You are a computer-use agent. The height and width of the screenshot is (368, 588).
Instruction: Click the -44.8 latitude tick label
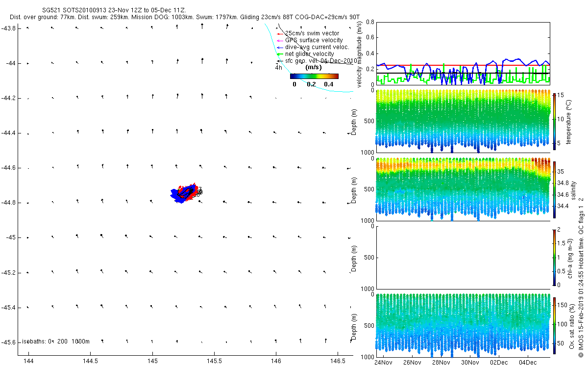(10, 203)
